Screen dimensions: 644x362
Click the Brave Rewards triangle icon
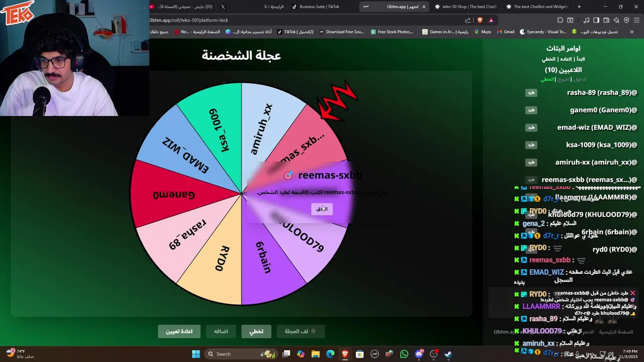pyautogui.click(x=491, y=20)
